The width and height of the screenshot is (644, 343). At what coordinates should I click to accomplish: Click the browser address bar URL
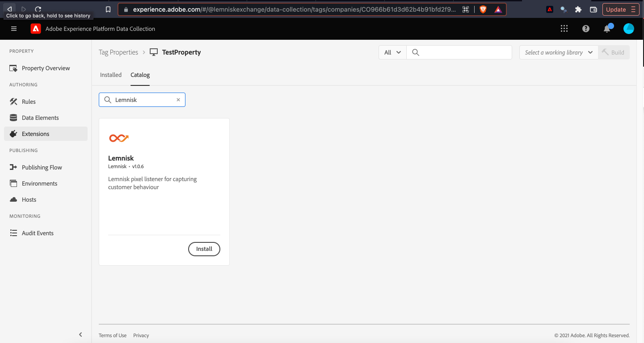295,9
